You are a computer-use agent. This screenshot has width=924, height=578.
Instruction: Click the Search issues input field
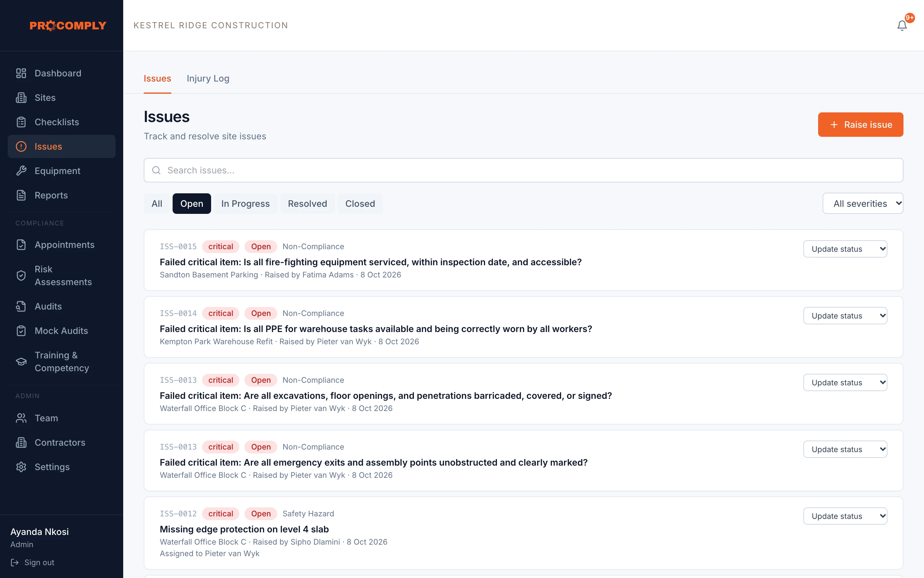tap(523, 170)
